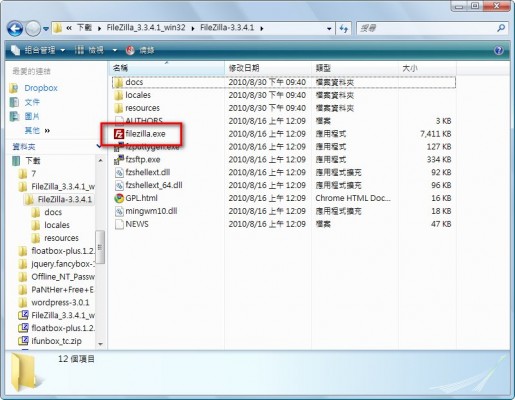Select the filezilla.exe application icon
The height and width of the screenshot is (400, 515).
(119, 134)
